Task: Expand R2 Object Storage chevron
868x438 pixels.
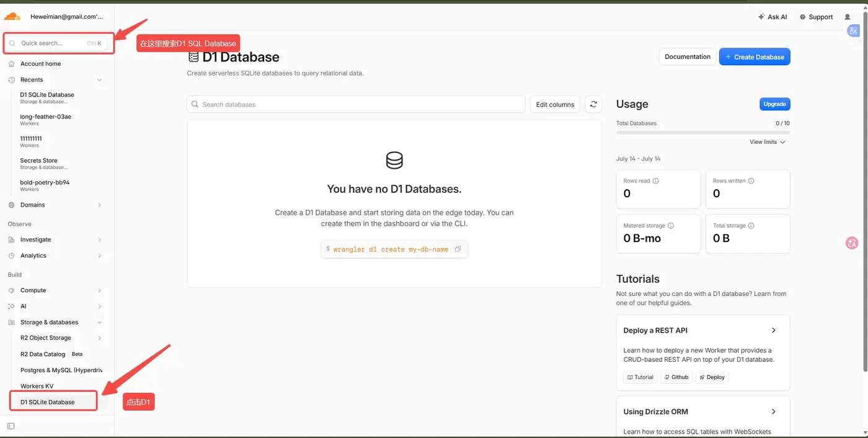Action: coord(99,338)
